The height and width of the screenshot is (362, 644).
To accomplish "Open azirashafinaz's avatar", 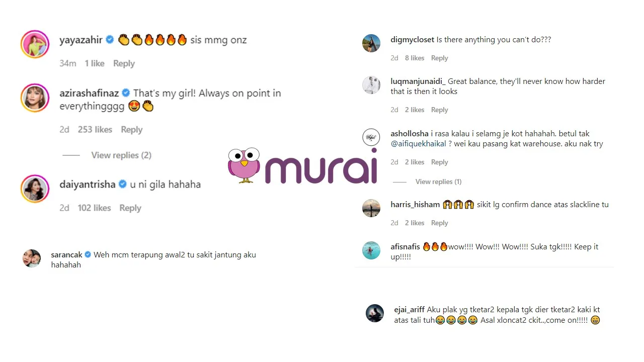I will (x=35, y=98).
